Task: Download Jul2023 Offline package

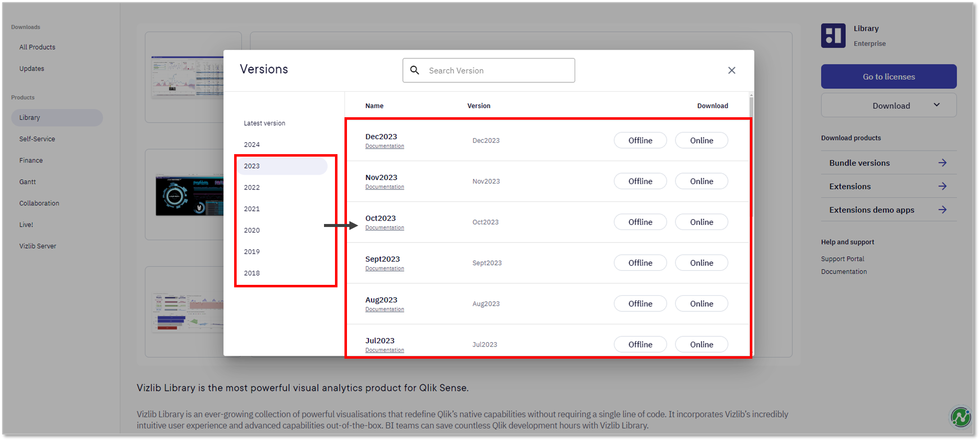Action: coord(640,344)
